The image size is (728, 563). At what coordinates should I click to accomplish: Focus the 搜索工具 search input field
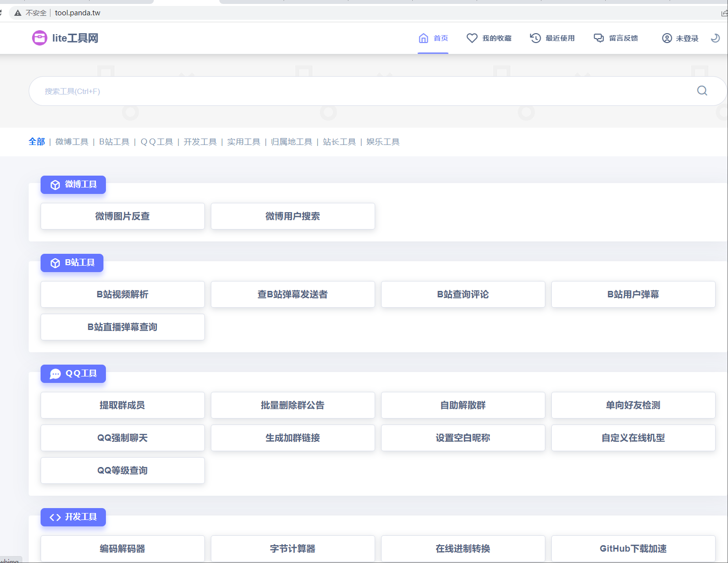(x=378, y=91)
